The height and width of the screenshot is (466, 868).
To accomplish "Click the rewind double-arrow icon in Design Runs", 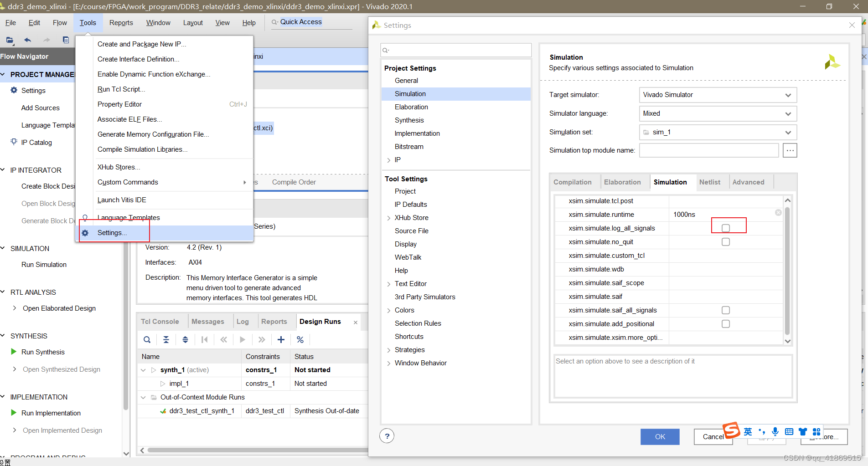I will point(223,339).
